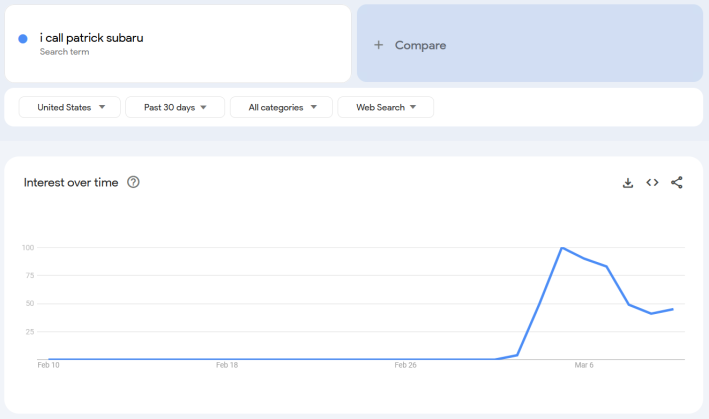
Task: Select the peak point of the trend line
Action: coord(562,248)
